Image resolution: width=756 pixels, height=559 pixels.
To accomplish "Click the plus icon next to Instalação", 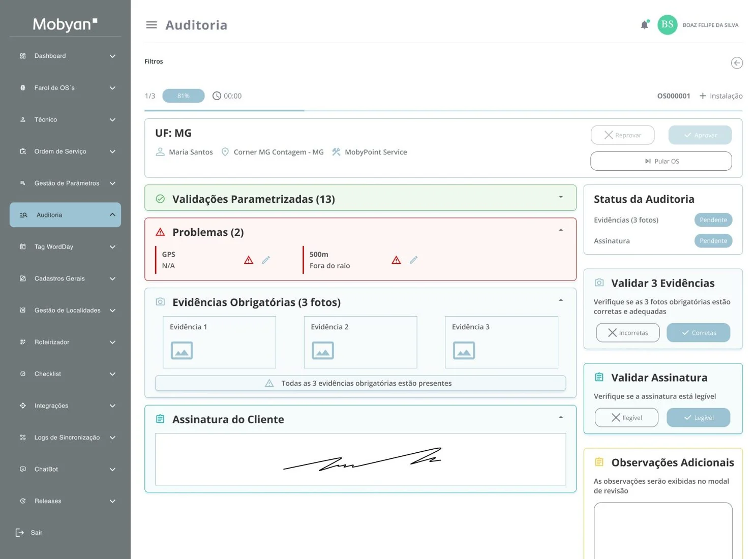I will pos(703,96).
